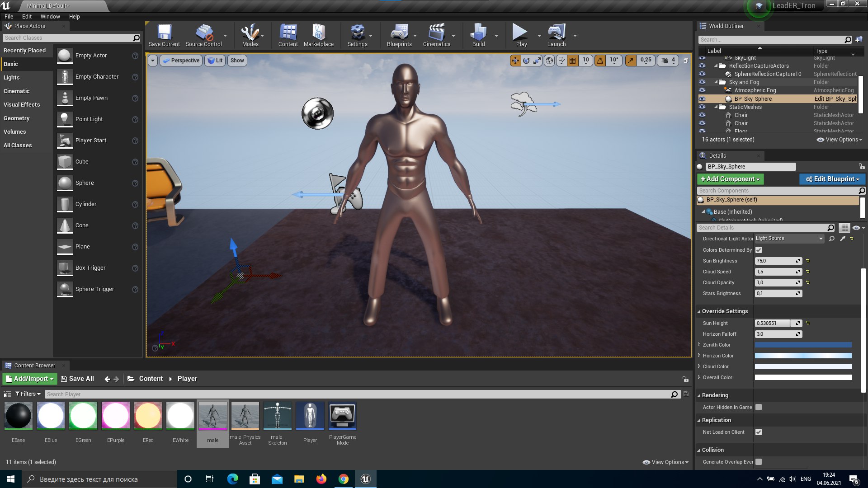The width and height of the screenshot is (868, 488).
Task: Click the Sun Height value slider
Action: coord(778,323)
